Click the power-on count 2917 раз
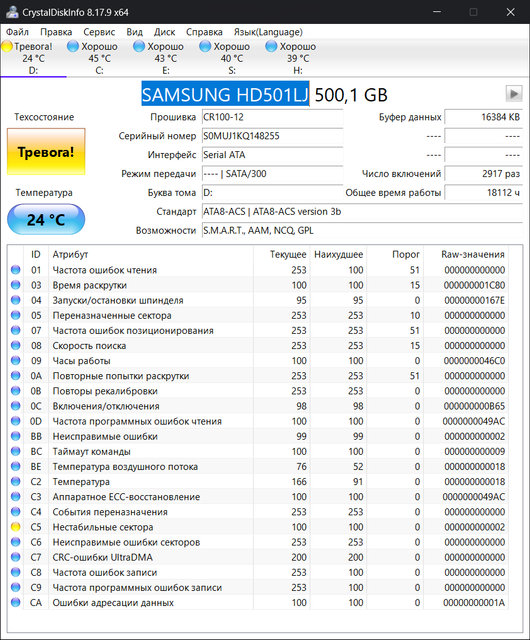This screenshot has height=640, width=530. click(483, 173)
